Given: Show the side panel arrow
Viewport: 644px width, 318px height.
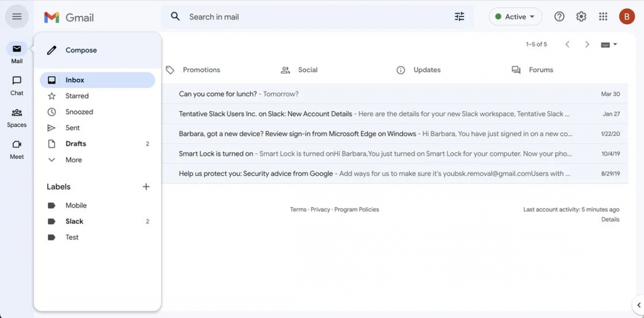Looking at the screenshot, I should coord(638,305).
